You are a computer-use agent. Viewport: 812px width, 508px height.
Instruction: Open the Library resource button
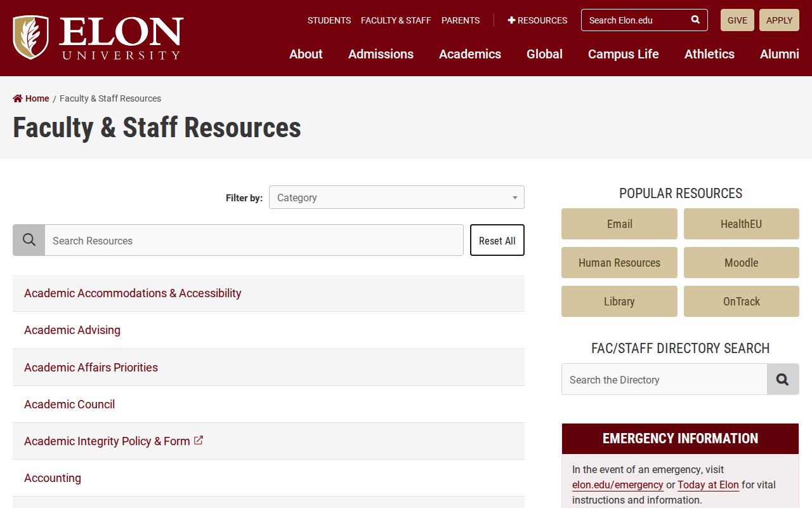coord(619,301)
